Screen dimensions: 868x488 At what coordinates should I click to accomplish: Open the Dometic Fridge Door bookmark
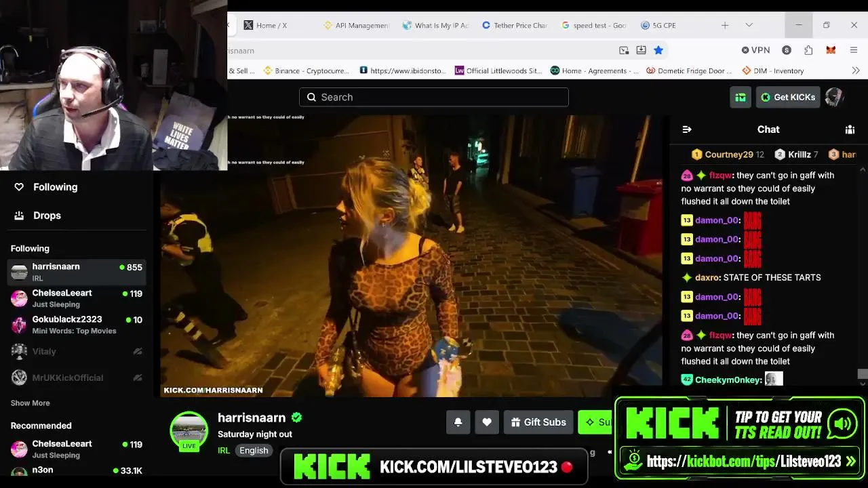click(690, 70)
